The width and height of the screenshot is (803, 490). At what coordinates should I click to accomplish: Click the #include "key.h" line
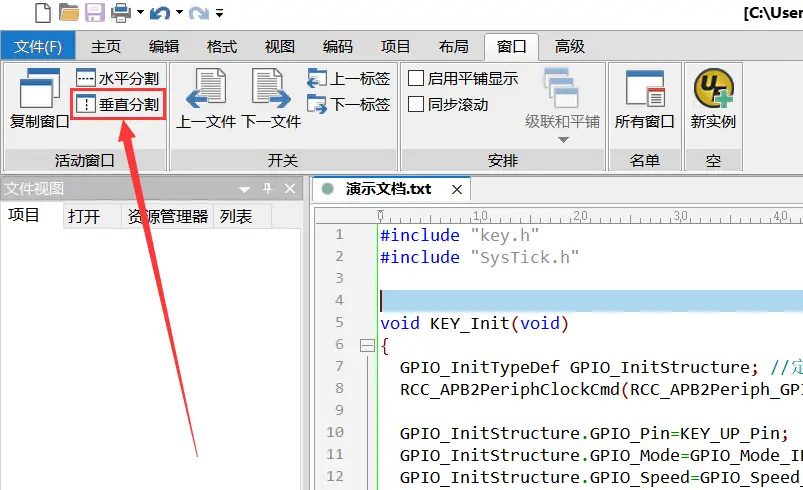click(x=459, y=236)
